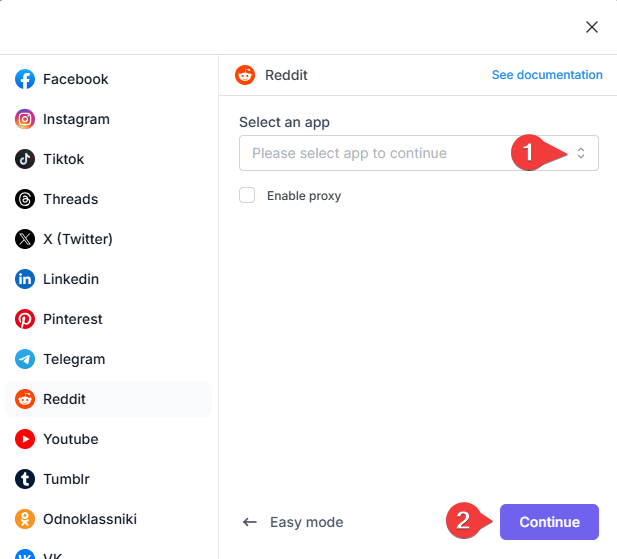Click the Tumblr logo icon
Screen dimensions: 617x559
point(25,479)
